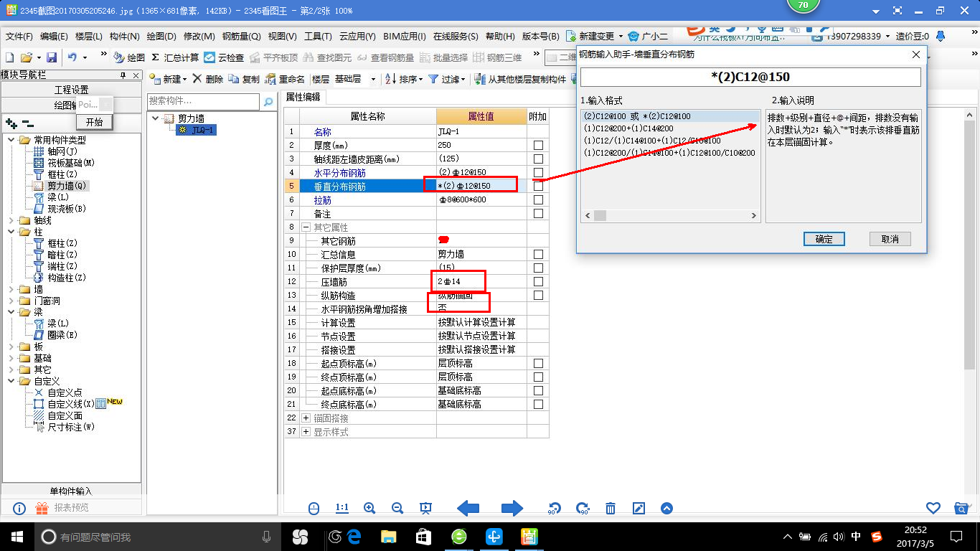Click 复制 copy component button
Viewport: 980px width, 551px height.
point(244,79)
